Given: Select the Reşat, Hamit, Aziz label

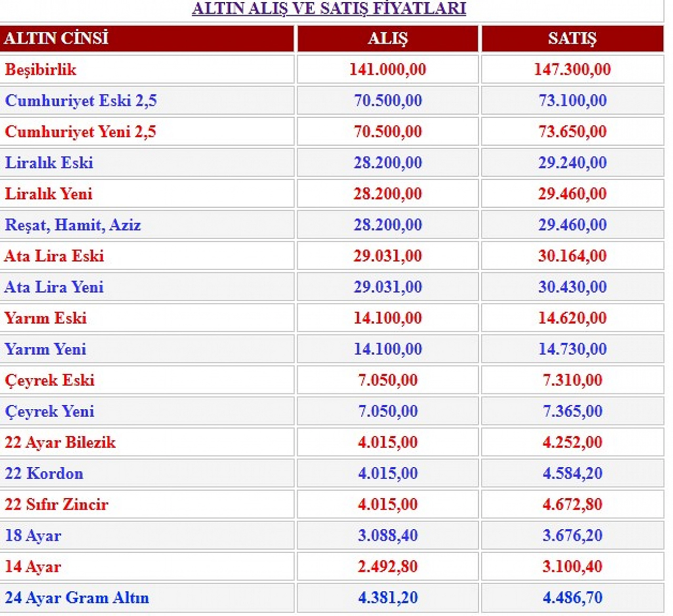Looking at the screenshot, I should click(73, 225).
